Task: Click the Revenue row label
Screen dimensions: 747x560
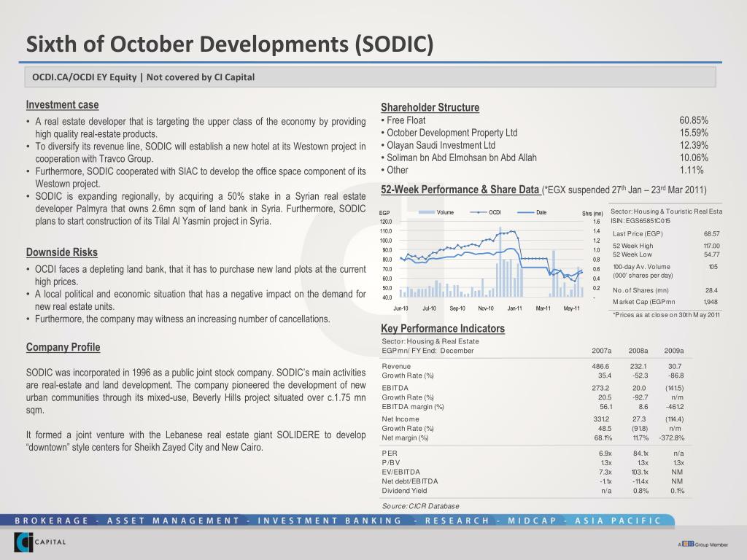Action: tap(396, 366)
